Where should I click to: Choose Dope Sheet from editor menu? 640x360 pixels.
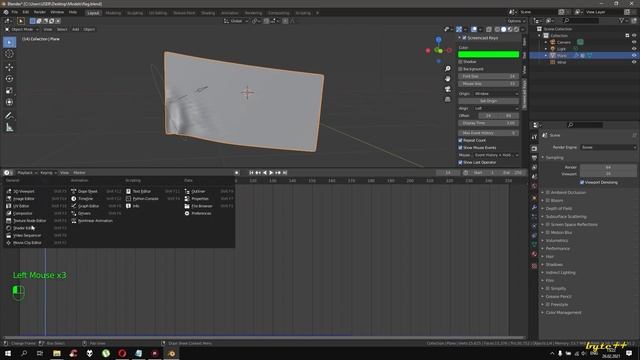[x=96, y=191]
